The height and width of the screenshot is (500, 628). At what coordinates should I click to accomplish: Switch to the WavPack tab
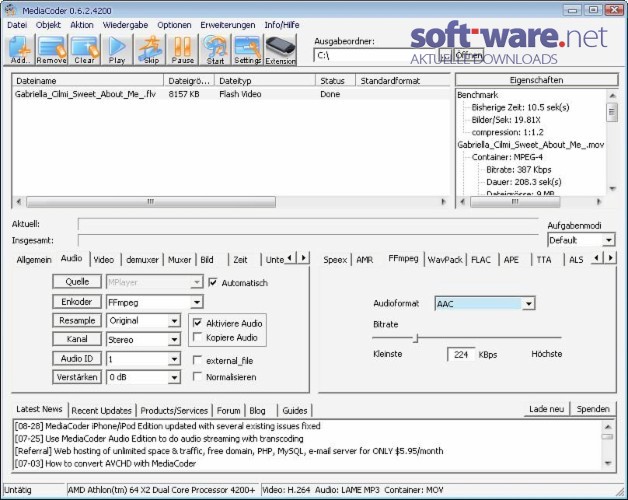tap(445, 260)
